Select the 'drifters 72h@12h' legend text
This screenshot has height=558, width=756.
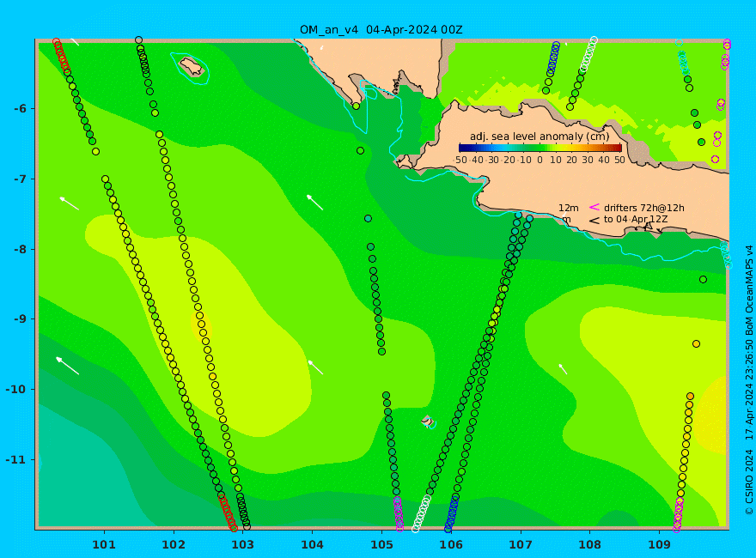point(644,208)
